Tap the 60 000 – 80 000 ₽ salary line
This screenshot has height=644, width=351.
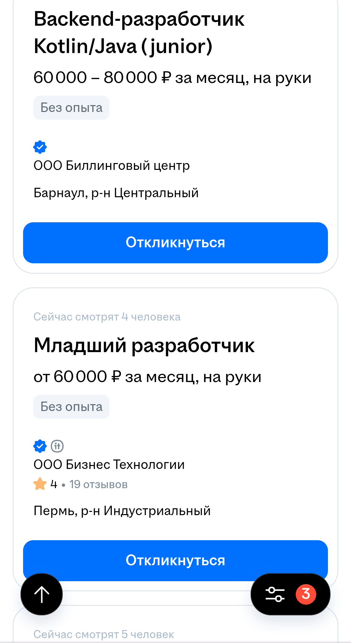tap(172, 78)
